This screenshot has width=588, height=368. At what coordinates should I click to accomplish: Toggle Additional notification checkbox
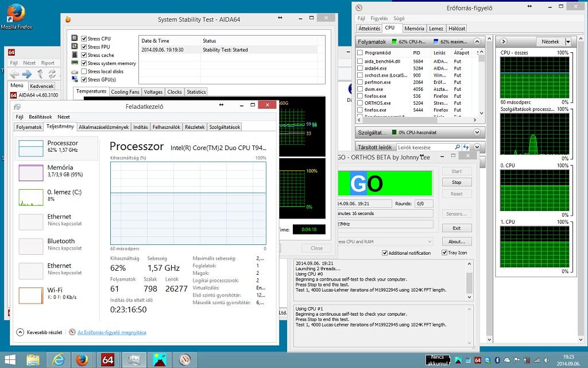click(x=385, y=253)
